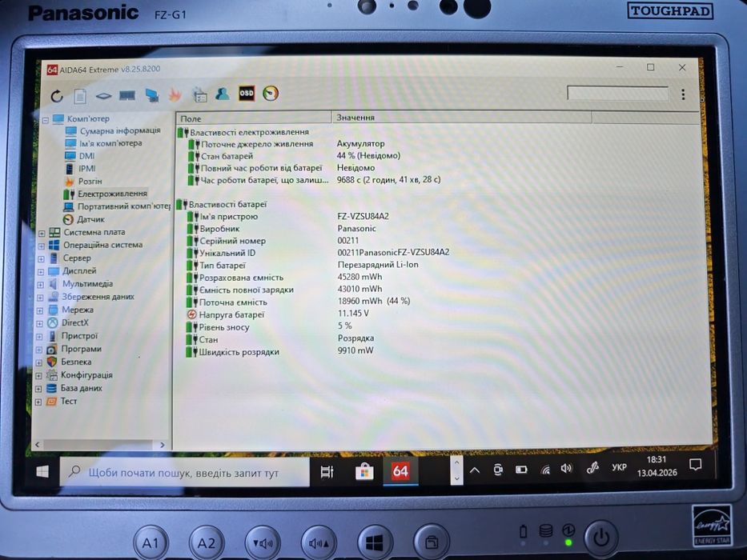This screenshot has height=560, width=747.
Task: Click the memory module toolbar icon
Action: tap(127, 96)
